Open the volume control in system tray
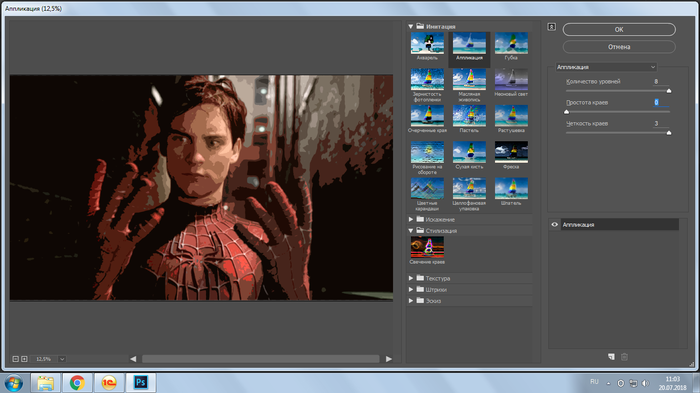700x393 pixels. coord(646,383)
